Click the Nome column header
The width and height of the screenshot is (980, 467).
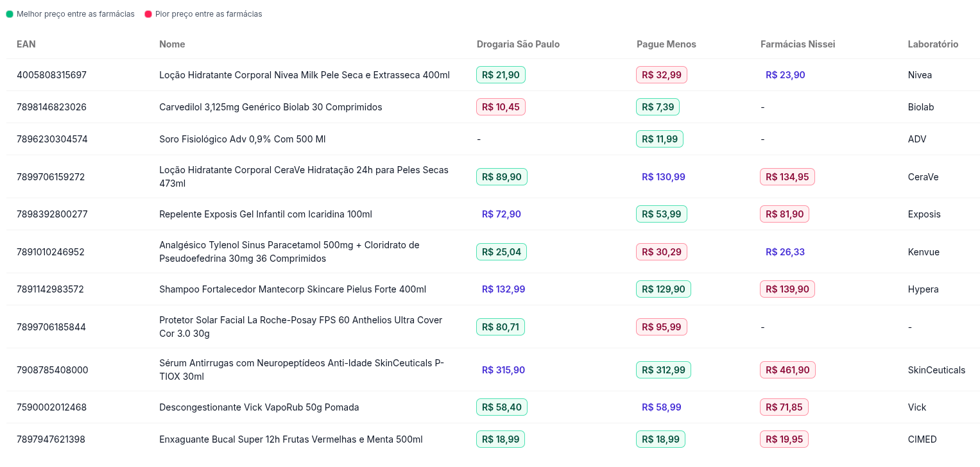click(172, 44)
